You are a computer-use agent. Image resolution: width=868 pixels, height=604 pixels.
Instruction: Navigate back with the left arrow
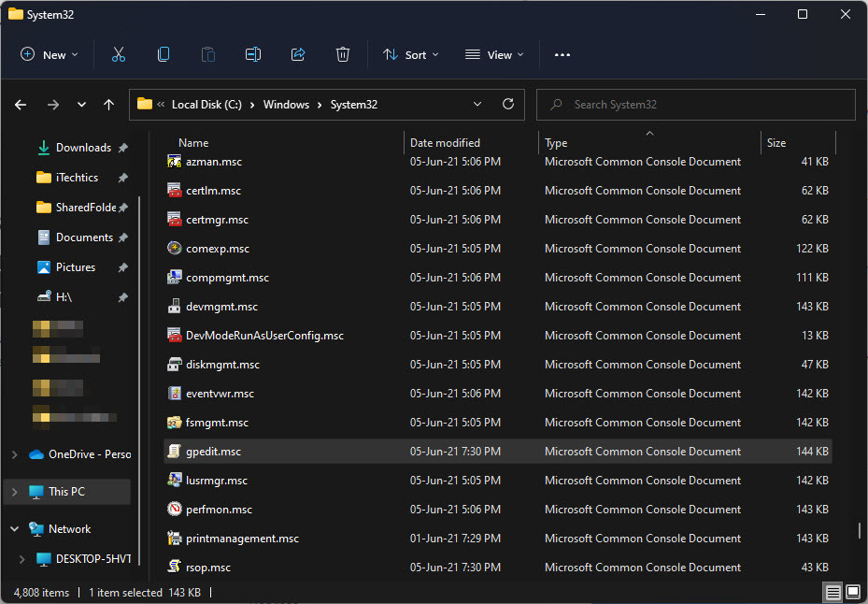pyautogui.click(x=21, y=104)
